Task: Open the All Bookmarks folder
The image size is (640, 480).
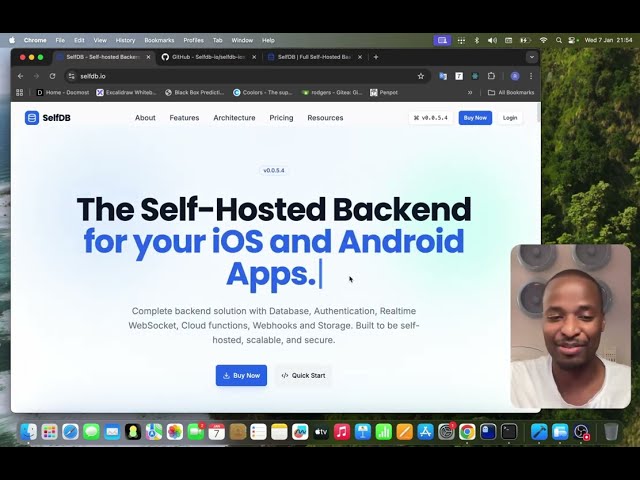Action: point(511,93)
